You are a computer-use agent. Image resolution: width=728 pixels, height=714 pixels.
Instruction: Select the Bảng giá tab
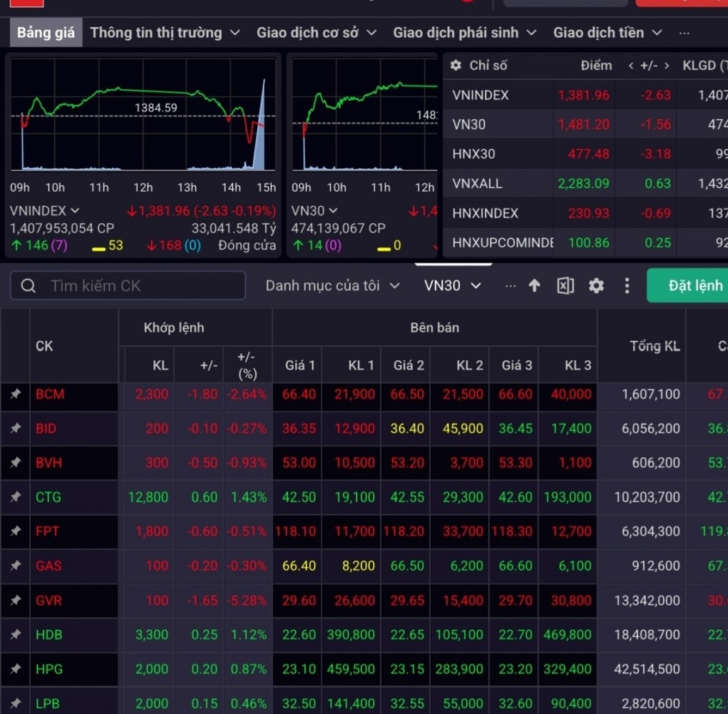coord(46,33)
